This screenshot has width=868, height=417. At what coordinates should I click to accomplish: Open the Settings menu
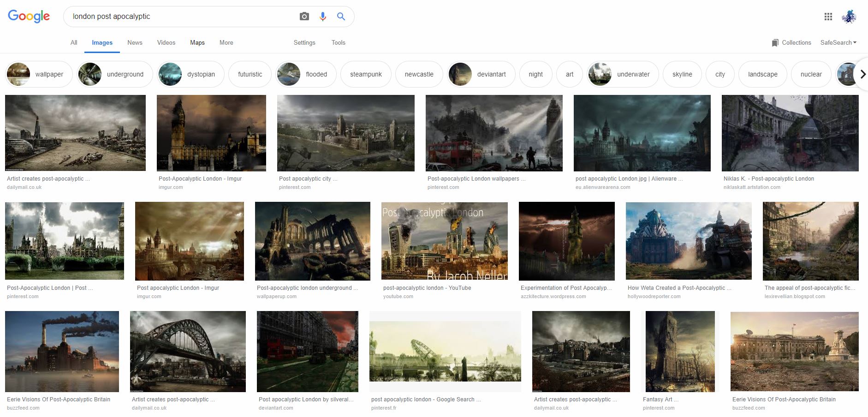point(304,42)
